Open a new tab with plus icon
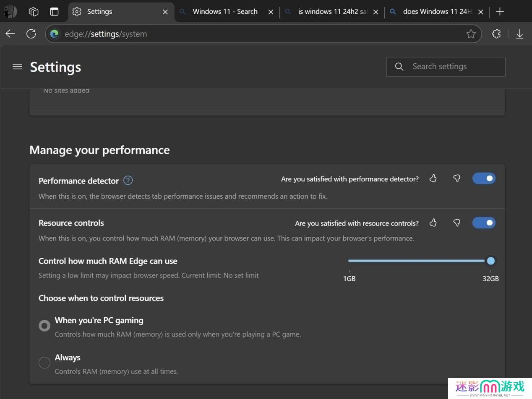This screenshot has width=532, height=399. pos(500,12)
